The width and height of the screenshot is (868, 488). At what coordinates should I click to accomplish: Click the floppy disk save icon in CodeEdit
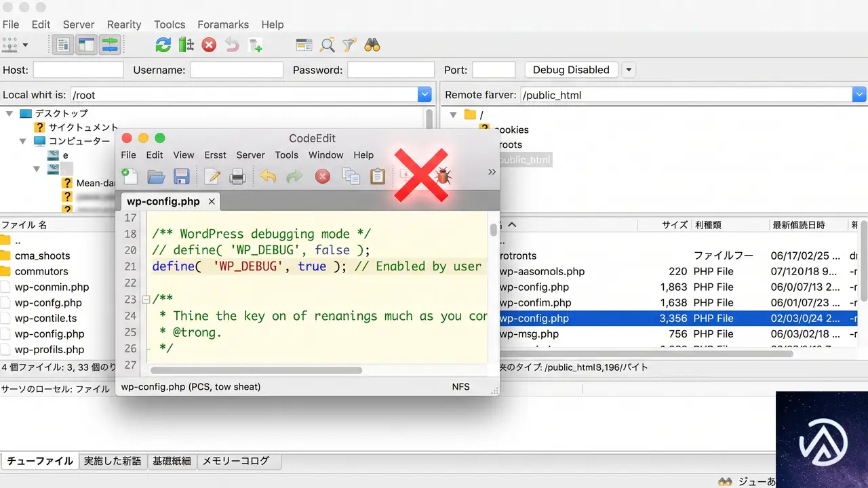click(x=181, y=177)
